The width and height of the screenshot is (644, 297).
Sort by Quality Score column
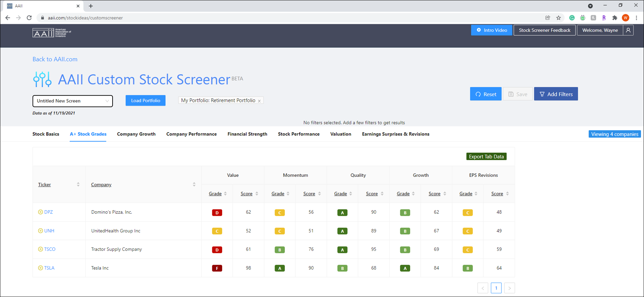[x=382, y=194]
